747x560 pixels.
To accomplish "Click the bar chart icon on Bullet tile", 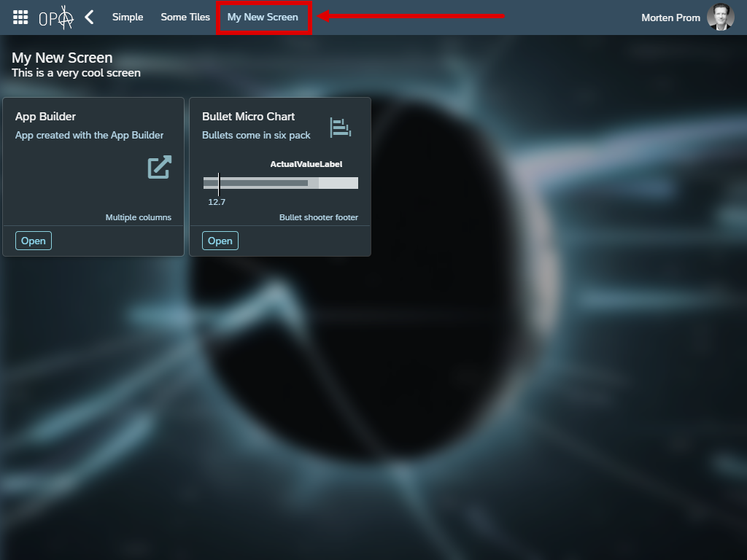I will click(340, 128).
